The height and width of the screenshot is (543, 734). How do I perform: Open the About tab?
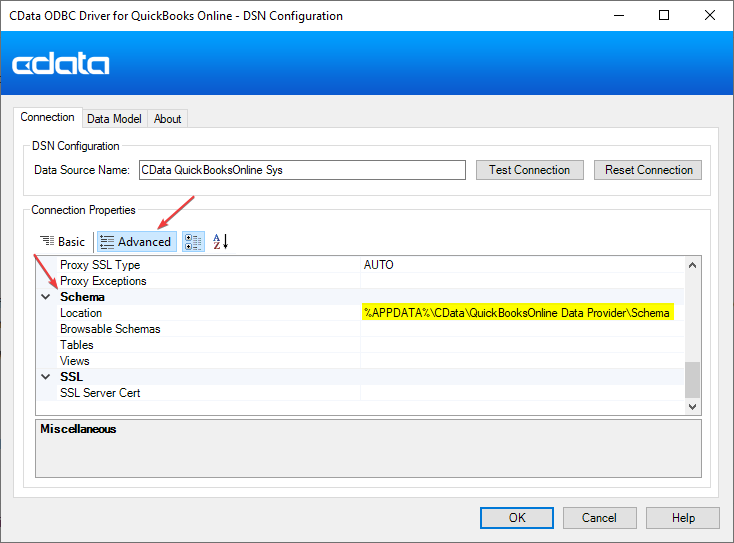click(168, 119)
